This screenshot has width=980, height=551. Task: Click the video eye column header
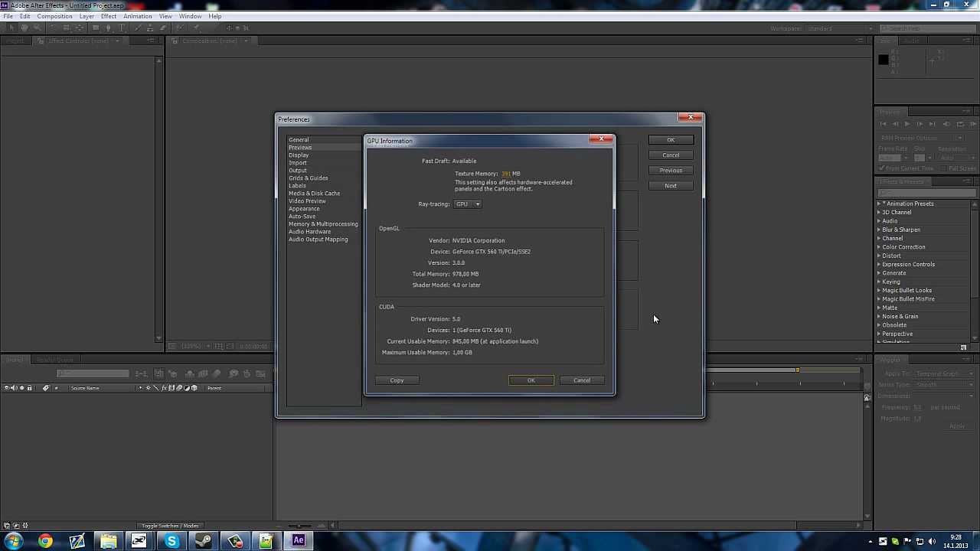coord(6,388)
